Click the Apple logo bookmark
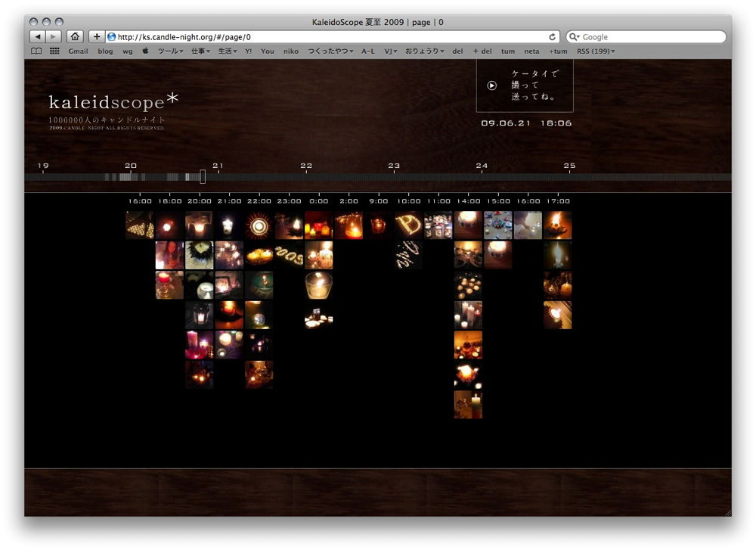This screenshot has height=550, width=756. click(145, 51)
